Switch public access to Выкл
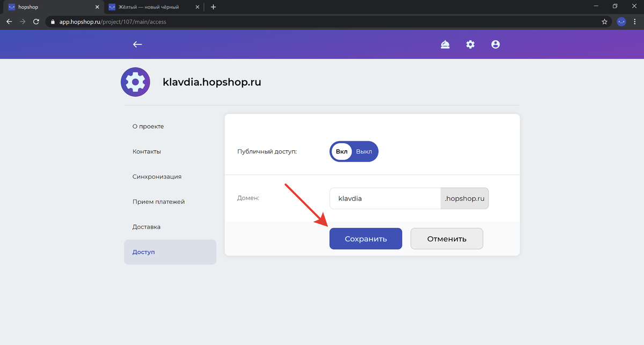The image size is (644, 345). point(364,151)
